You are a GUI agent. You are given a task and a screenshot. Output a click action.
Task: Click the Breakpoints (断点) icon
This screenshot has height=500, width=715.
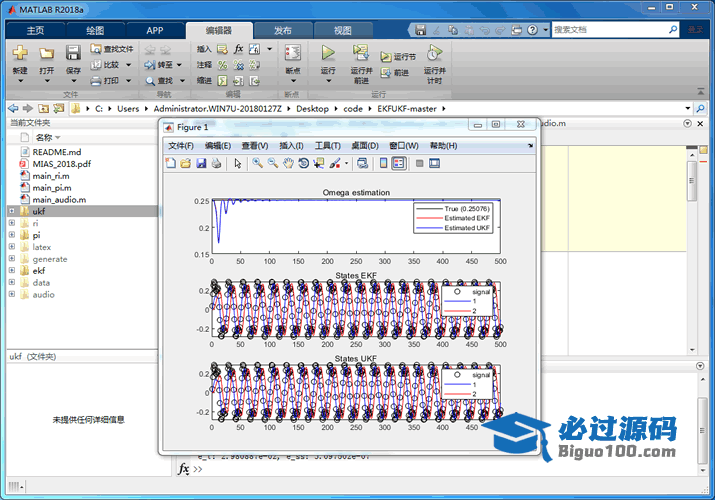click(293, 53)
